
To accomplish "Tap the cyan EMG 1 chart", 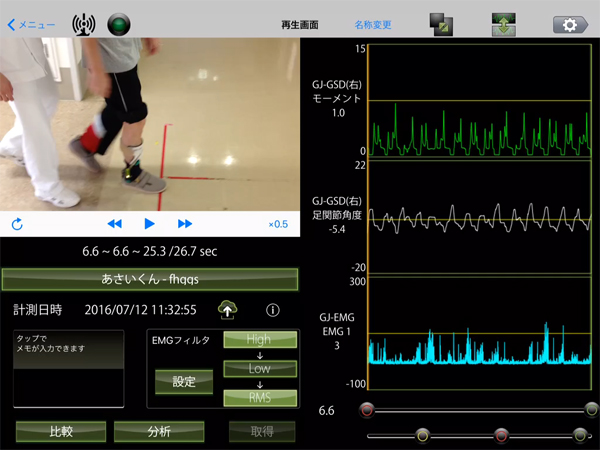I will point(479,333).
